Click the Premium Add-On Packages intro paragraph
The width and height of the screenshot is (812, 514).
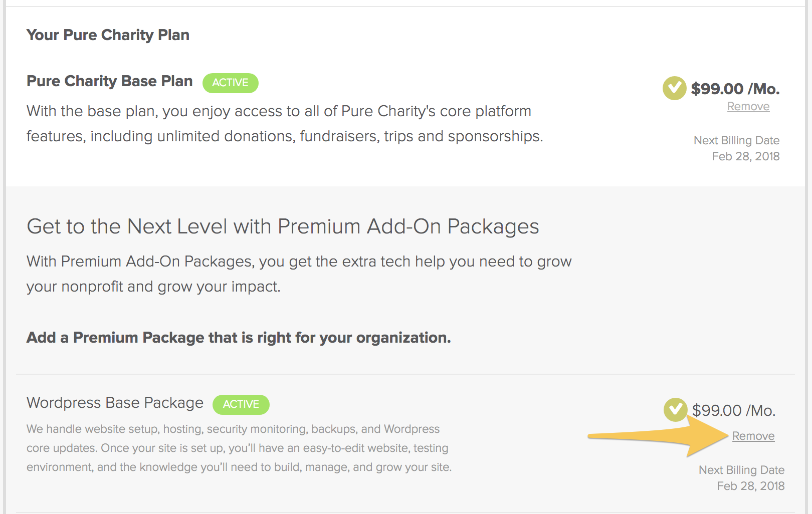pyautogui.click(x=299, y=274)
